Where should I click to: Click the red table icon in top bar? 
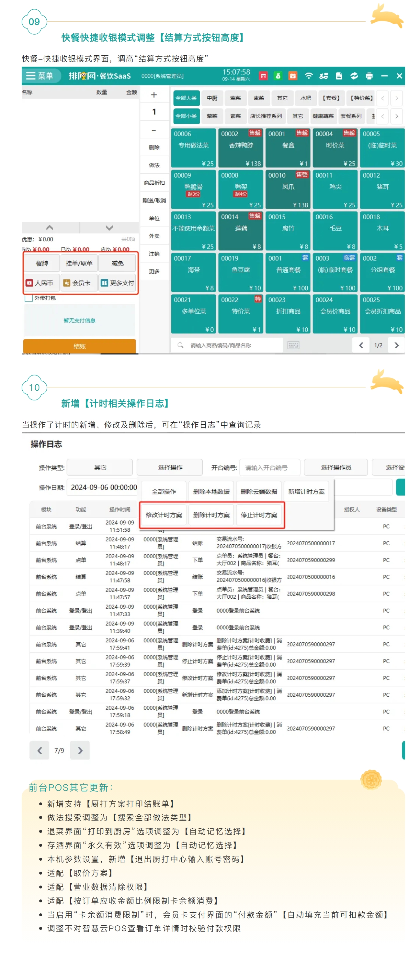[263, 76]
